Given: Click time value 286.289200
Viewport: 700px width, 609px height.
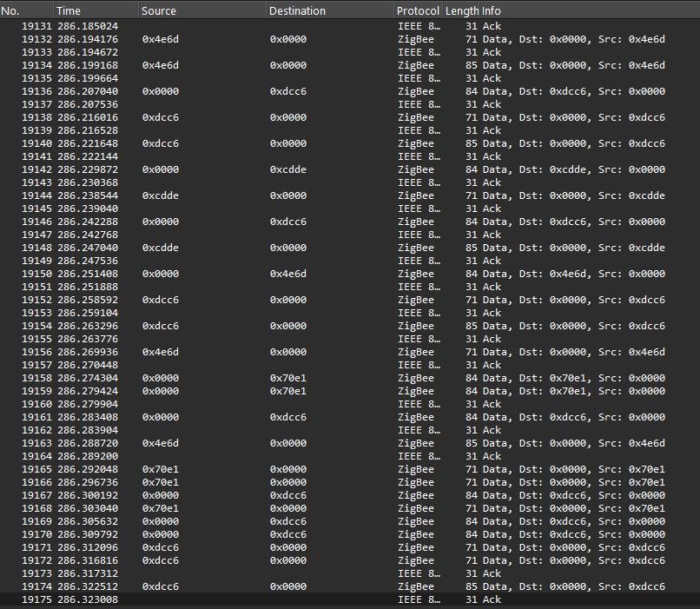Looking at the screenshot, I should [88, 456].
